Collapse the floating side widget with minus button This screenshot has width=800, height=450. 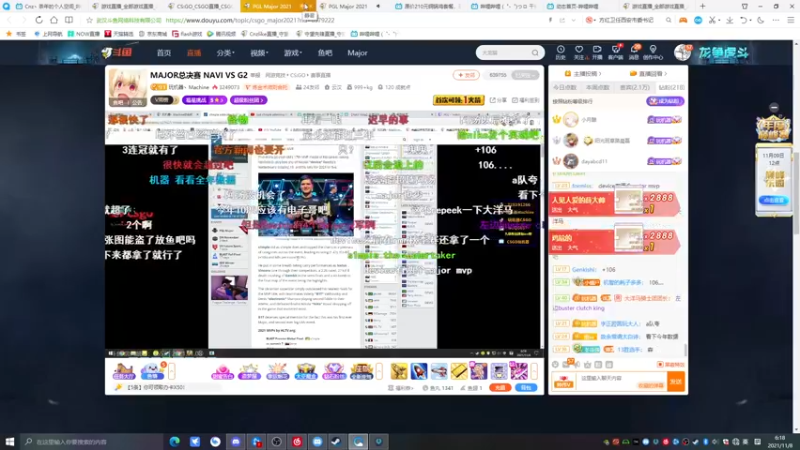tap(774, 108)
